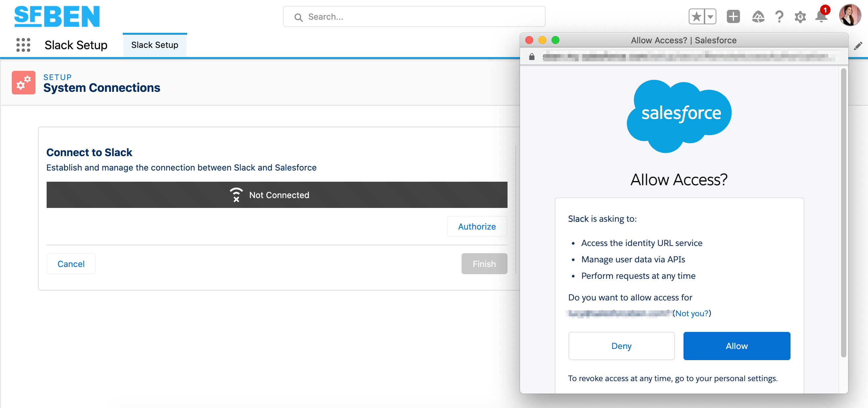The height and width of the screenshot is (408, 868).
Task: Close the Allow Access popup window
Action: coord(529,40)
